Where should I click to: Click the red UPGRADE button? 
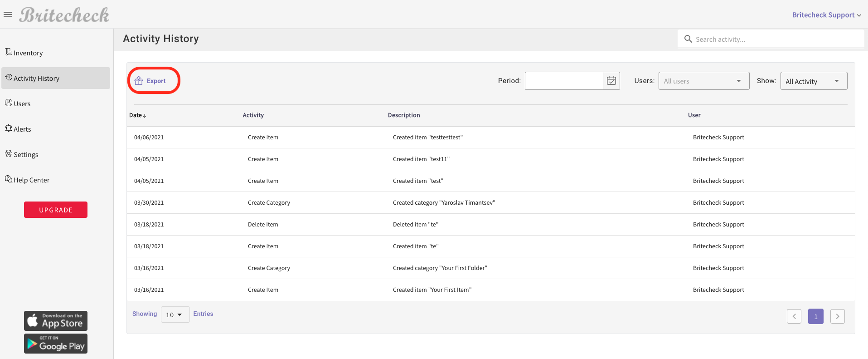click(x=56, y=210)
